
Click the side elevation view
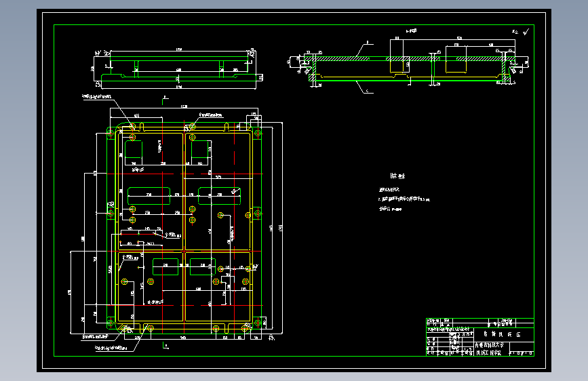coord(178,69)
